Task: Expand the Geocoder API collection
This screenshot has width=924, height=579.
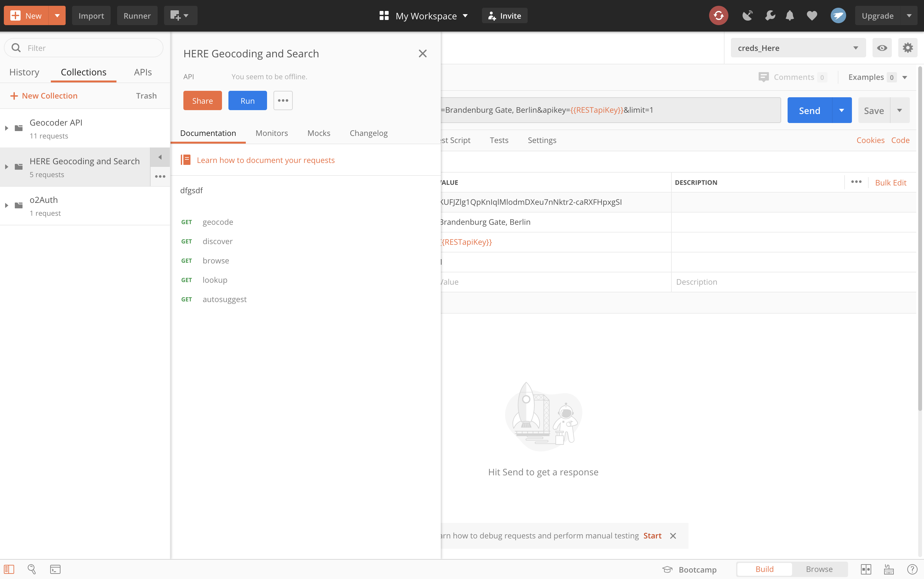Action: (6, 128)
